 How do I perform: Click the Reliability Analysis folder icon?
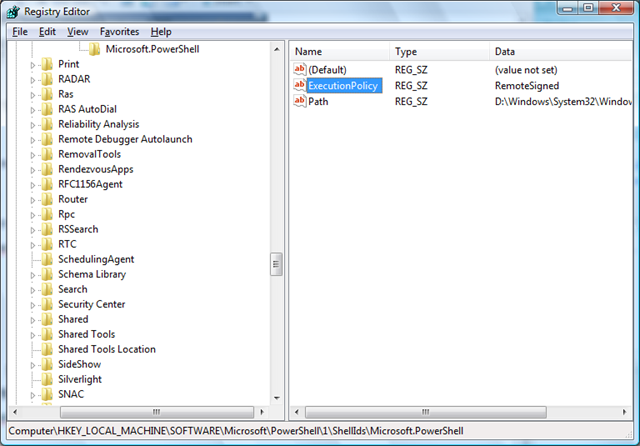click(47, 124)
